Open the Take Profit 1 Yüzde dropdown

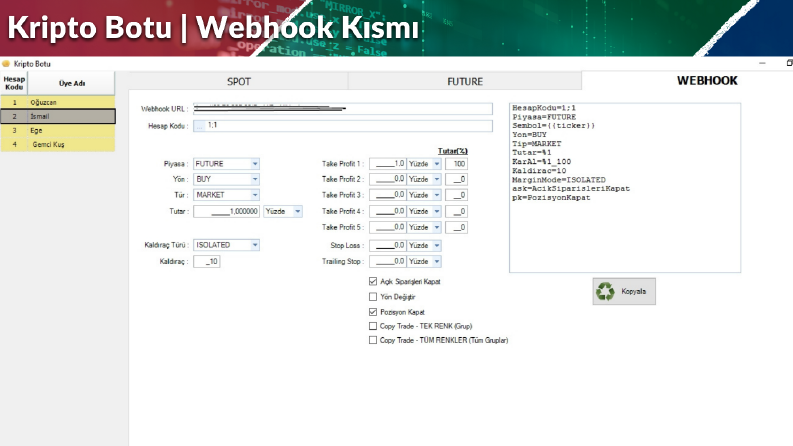pos(437,164)
